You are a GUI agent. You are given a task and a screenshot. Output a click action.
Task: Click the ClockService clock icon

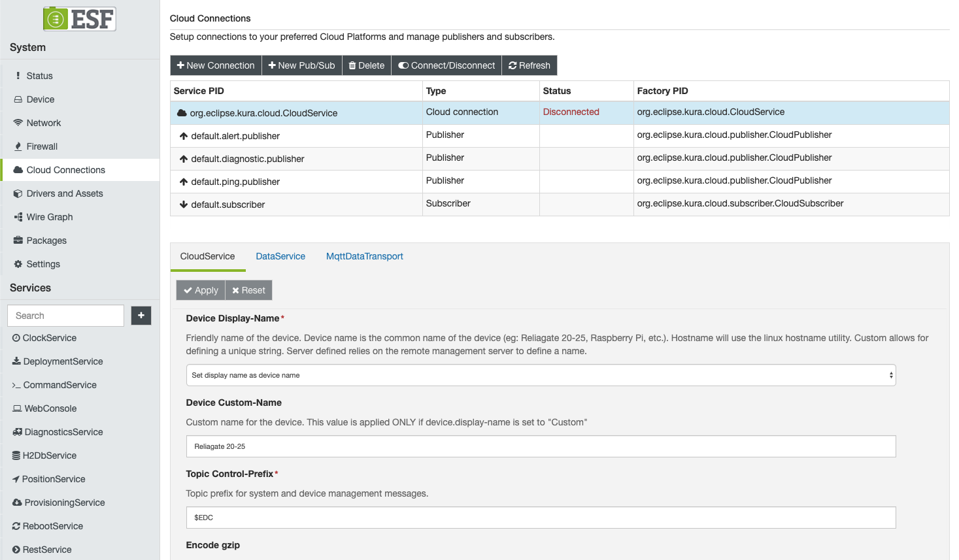point(16,338)
